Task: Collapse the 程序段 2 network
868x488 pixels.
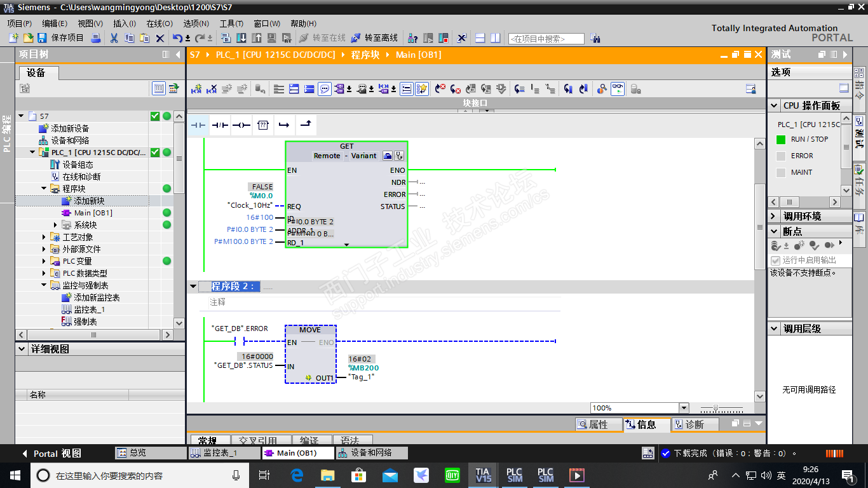Action: 193,287
